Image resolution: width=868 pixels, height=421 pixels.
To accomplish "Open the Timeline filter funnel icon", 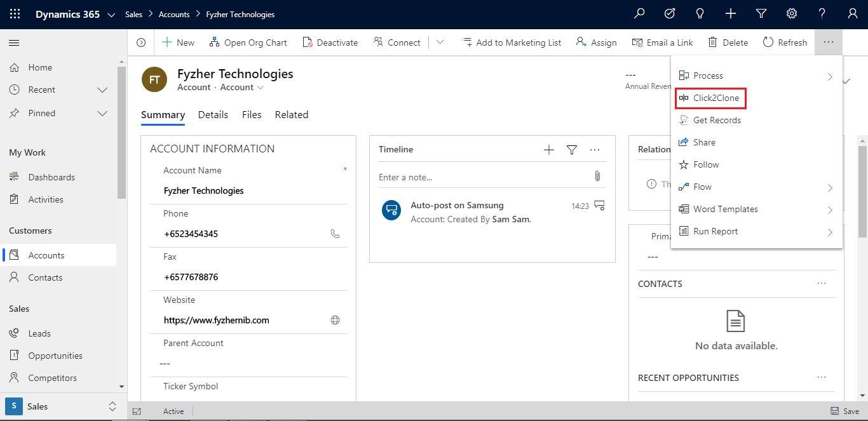I will click(572, 150).
